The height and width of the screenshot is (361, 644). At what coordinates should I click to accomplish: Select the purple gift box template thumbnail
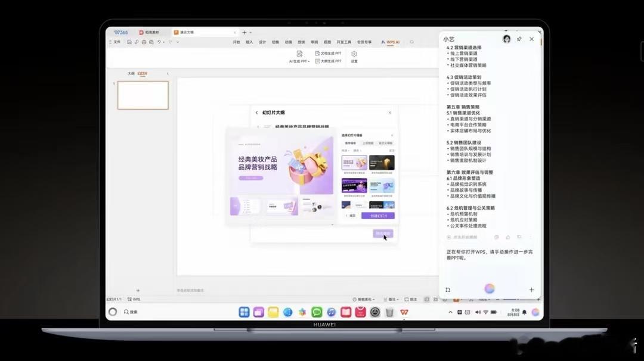point(354,163)
